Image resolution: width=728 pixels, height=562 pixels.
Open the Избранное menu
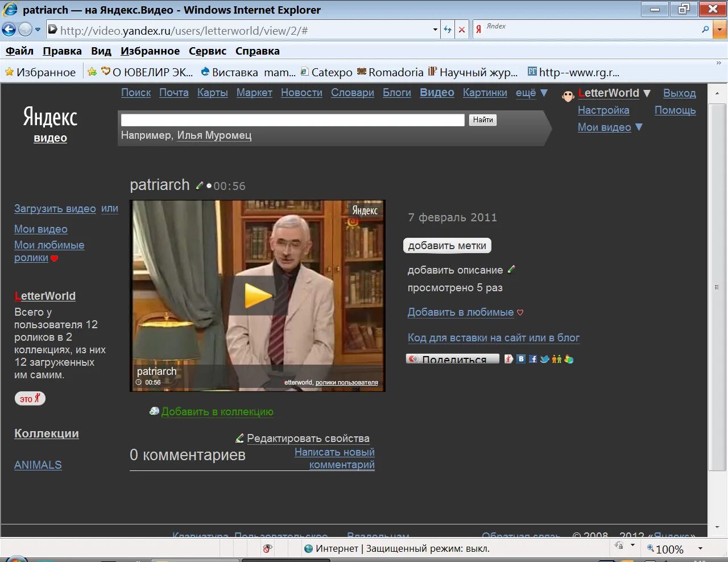[150, 51]
